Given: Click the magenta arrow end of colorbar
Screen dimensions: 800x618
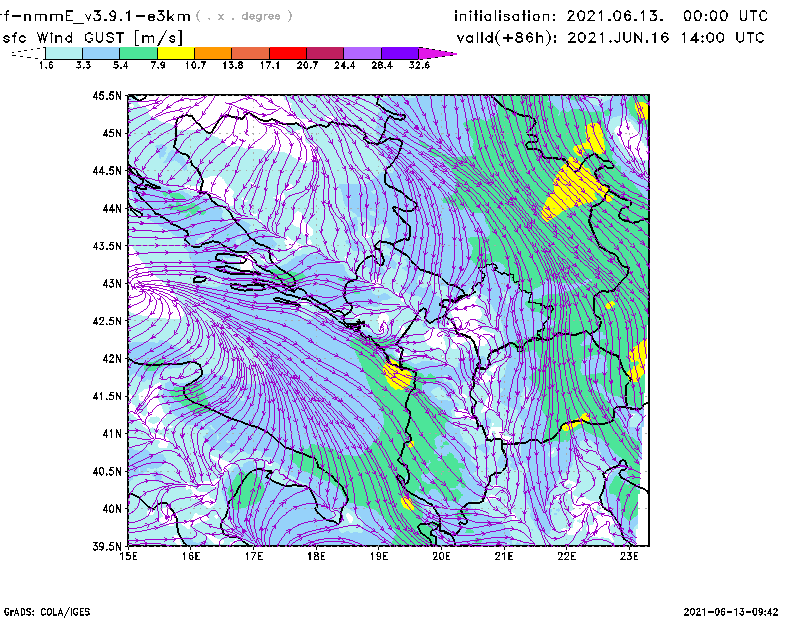Looking at the screenshot, I should tap(437, 53).
